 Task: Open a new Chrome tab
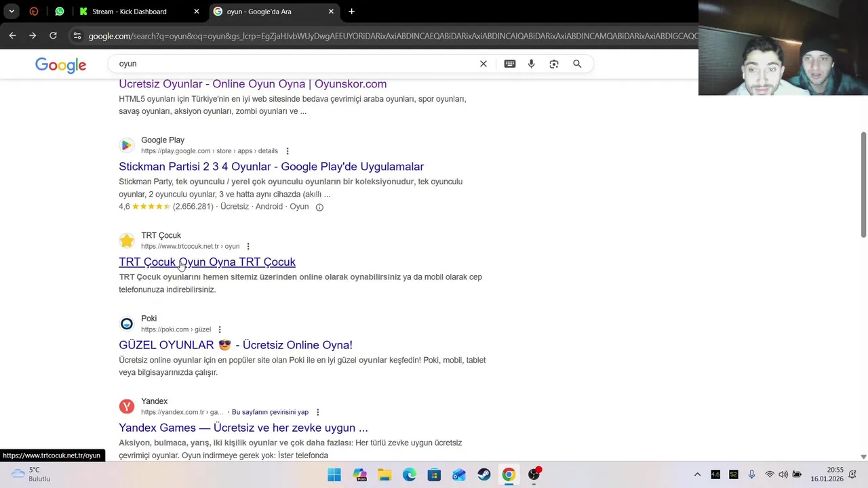click(351, 12)
